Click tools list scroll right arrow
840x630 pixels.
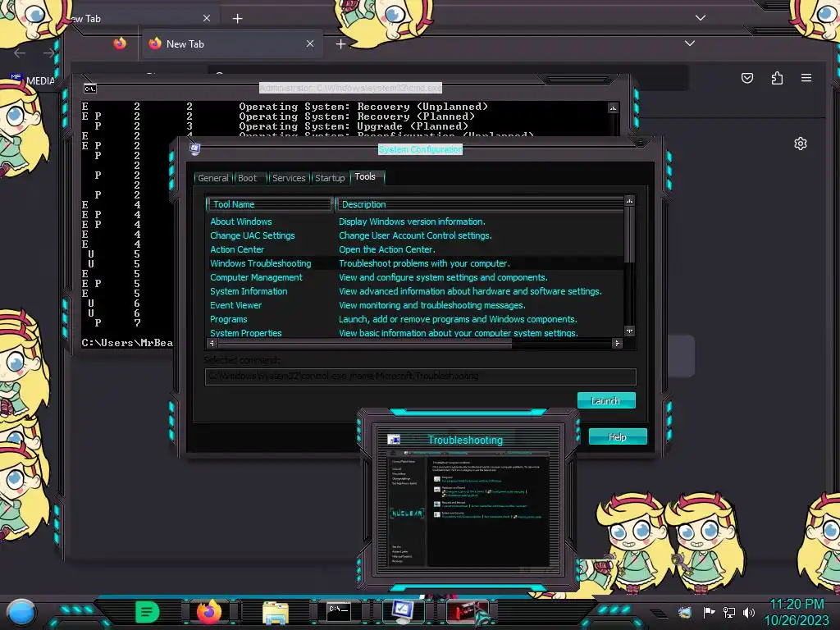point(617,343)
